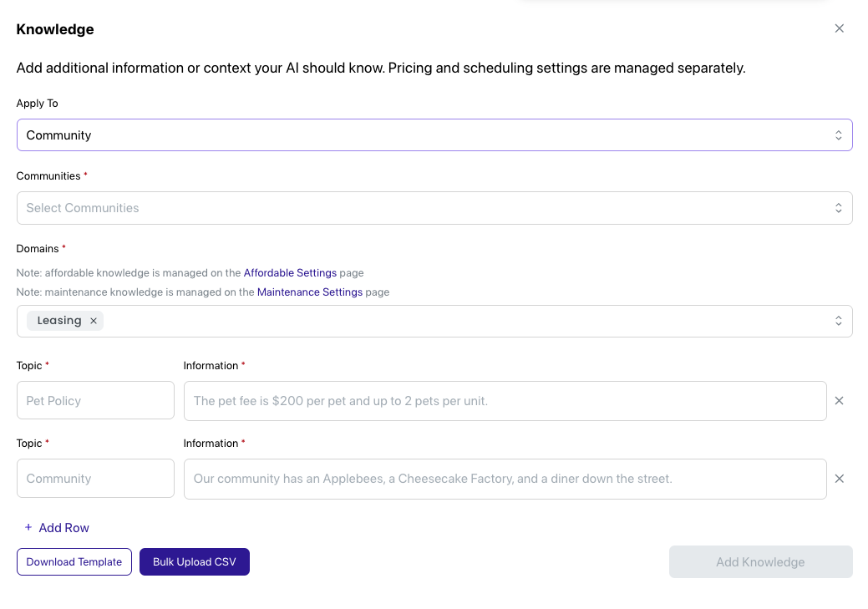
Task: Click the Communities field label
Action: pyautogui.click(x=48, y=176)
